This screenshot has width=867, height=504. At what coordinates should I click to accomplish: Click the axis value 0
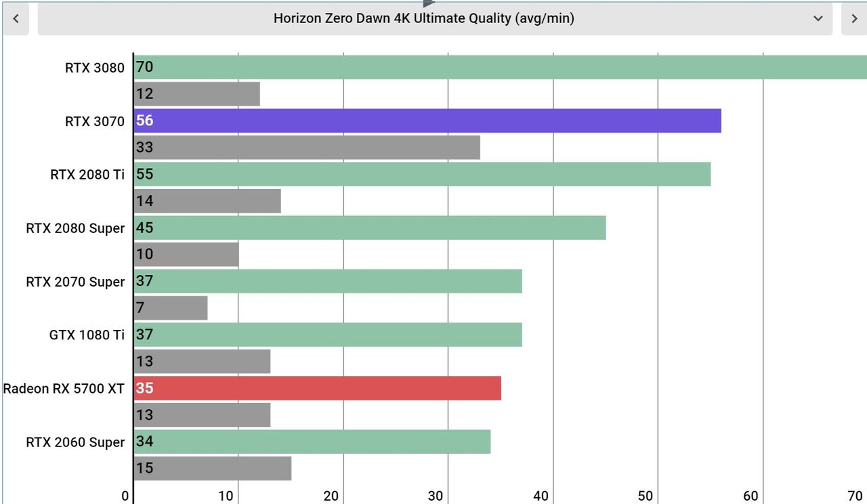pyautogui.click(x=125, y=496)
